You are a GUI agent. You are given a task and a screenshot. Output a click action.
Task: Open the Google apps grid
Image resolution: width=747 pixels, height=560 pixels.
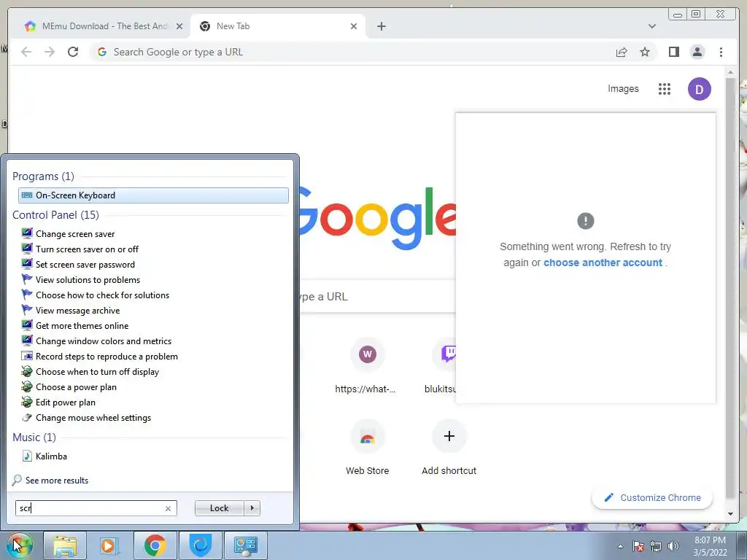tap(664, 89)
